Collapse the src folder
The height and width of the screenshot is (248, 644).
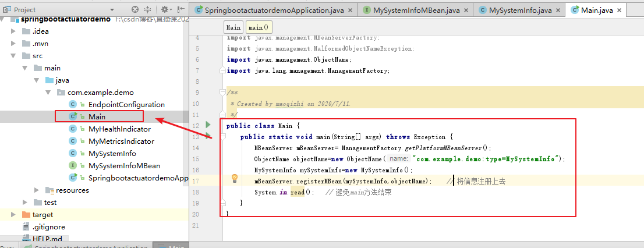(13, 56)
